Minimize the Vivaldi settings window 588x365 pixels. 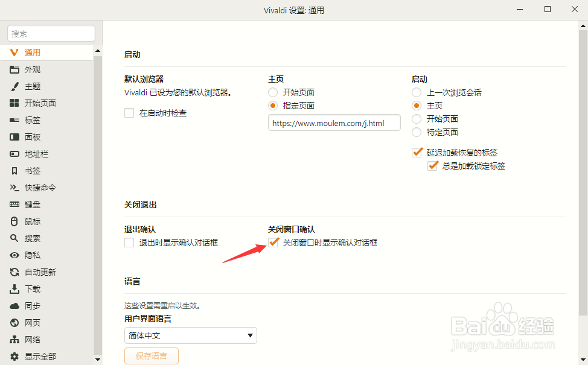520,10
